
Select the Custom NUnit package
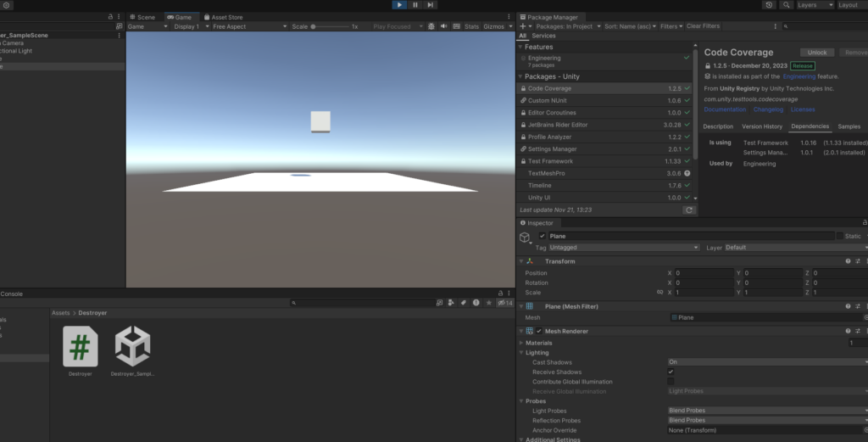pos(604,100)
